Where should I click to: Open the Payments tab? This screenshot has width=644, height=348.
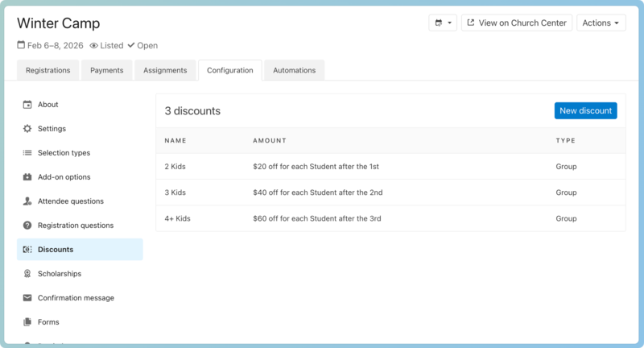click(x=106, y=71)
